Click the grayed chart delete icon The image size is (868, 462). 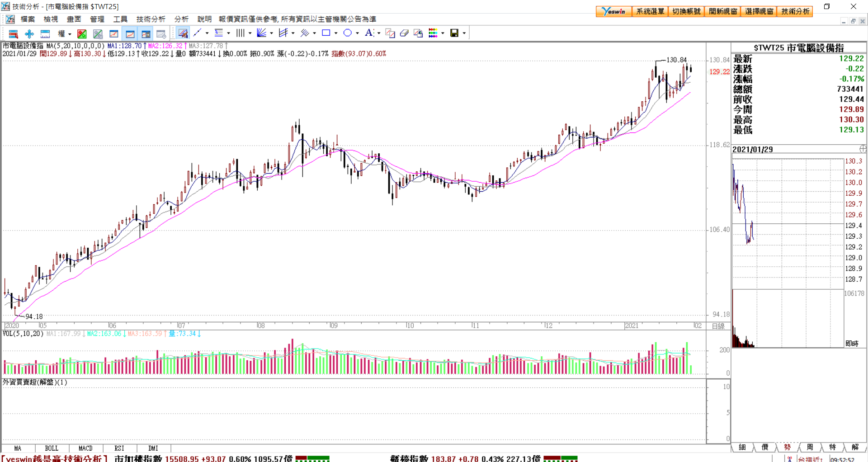[98, 33]
